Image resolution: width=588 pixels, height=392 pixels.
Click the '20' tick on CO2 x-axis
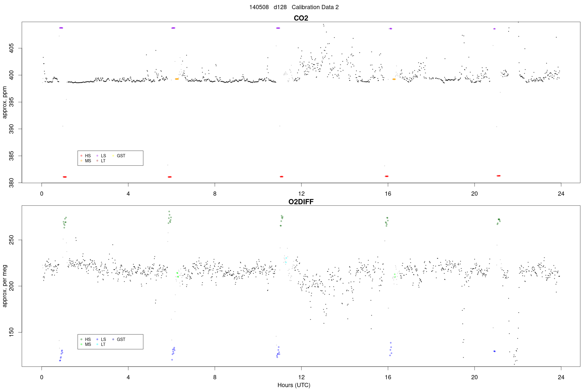pyautogui.click(x=474, y=194)
